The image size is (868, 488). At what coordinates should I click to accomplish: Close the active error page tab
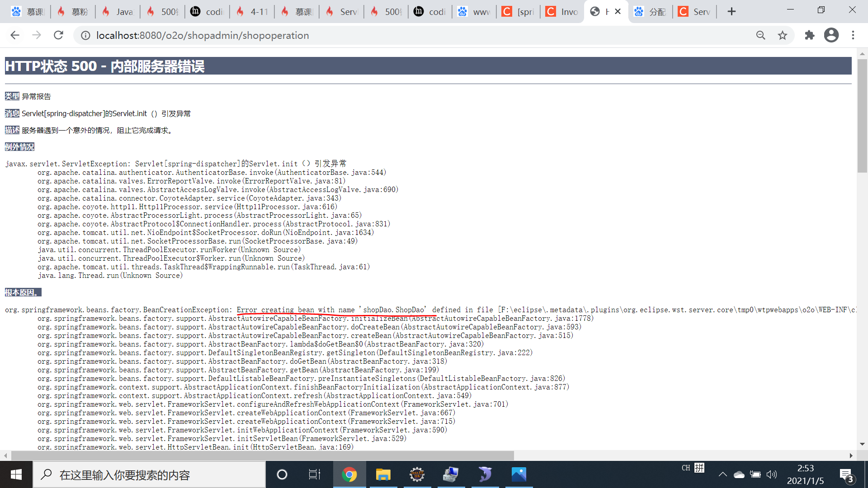click(x=618, y=12)
